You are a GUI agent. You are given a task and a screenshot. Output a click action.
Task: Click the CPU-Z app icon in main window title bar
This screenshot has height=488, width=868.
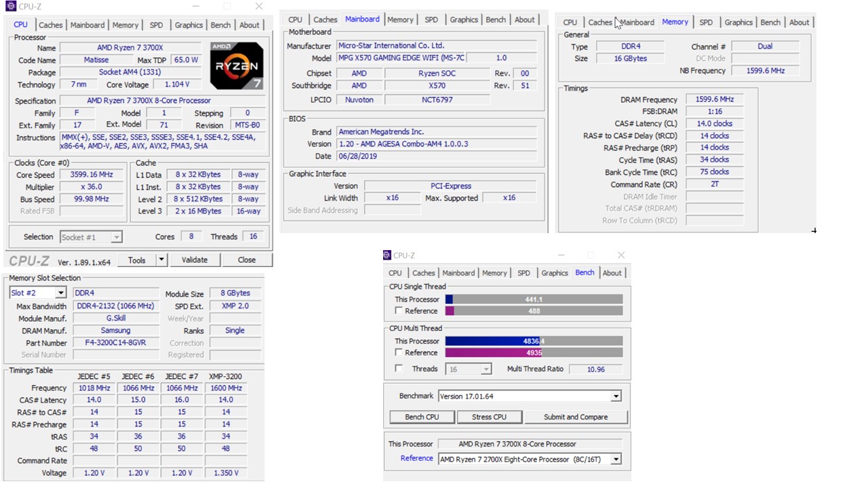(x=10, y=6)
